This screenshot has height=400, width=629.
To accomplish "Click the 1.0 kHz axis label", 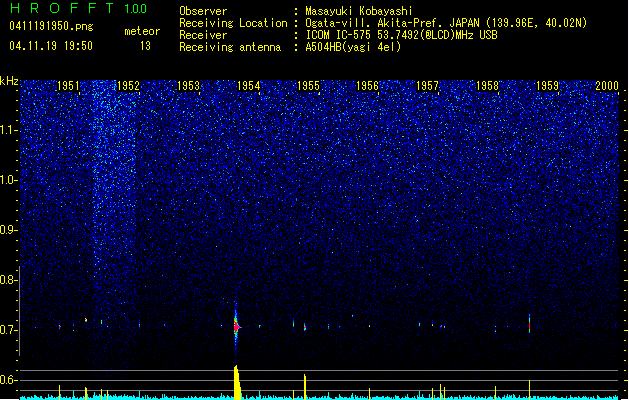I will coord(8,180).
